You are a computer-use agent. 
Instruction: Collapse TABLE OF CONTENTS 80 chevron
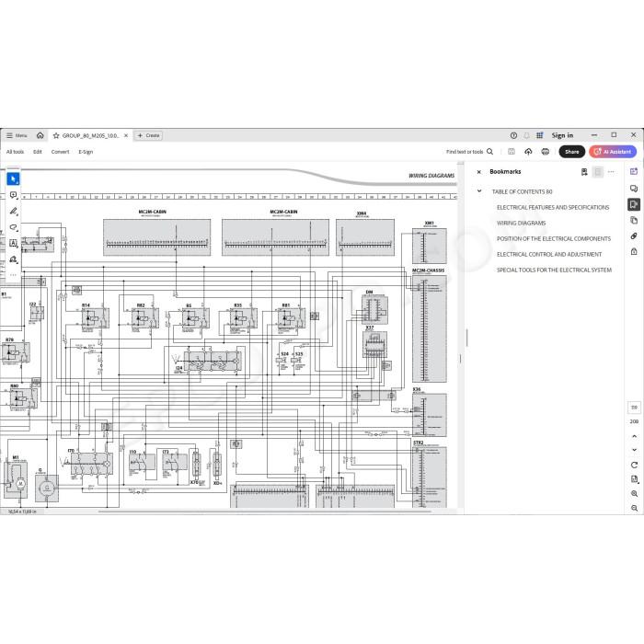click(479, 191)
